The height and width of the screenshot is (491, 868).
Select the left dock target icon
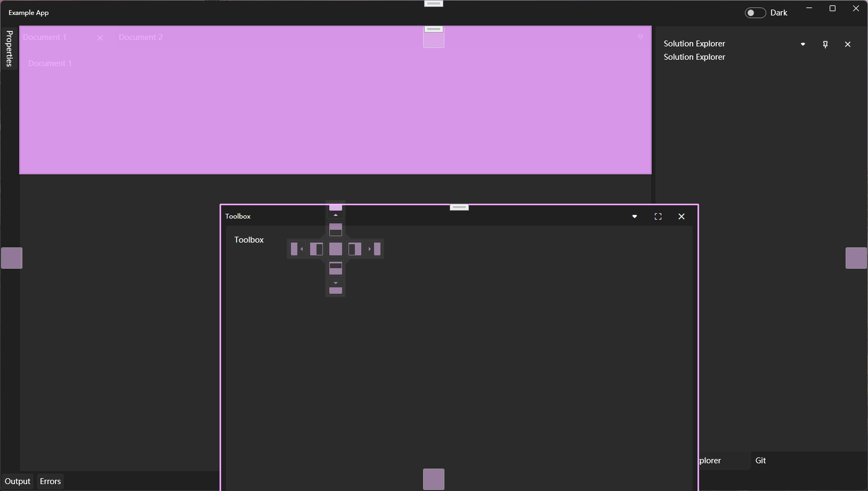[317, 249]
